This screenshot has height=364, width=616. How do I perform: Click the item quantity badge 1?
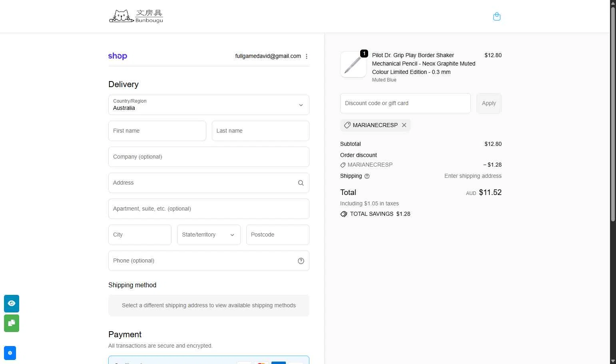(364, 54)
